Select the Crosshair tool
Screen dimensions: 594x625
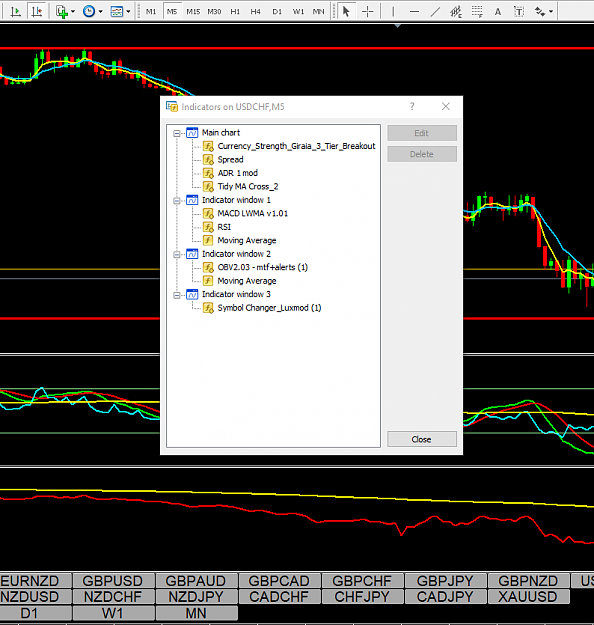(368, 12)
